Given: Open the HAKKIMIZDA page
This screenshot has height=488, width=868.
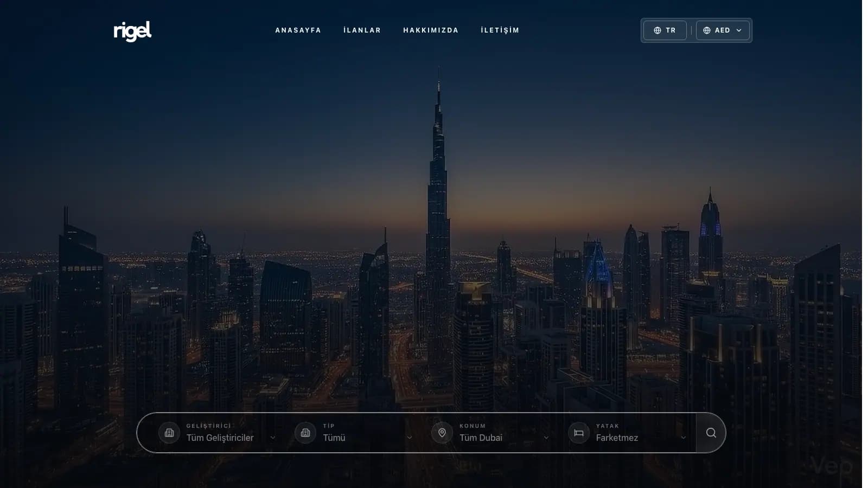Looking at the screenshot, I should (431, 30).
